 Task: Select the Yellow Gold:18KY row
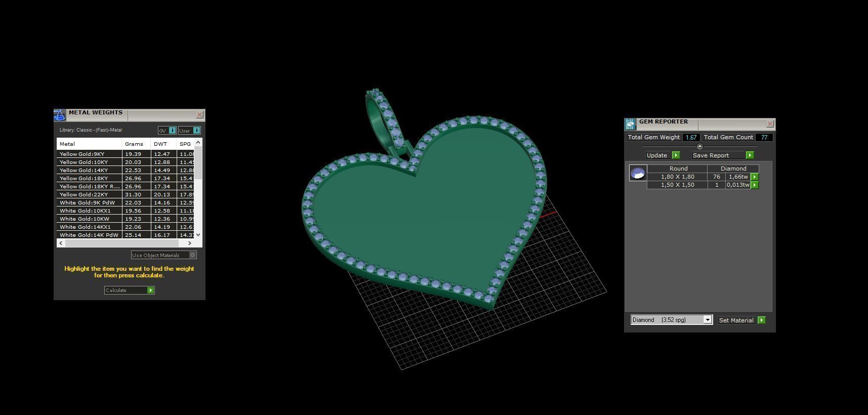click(126, 178)
